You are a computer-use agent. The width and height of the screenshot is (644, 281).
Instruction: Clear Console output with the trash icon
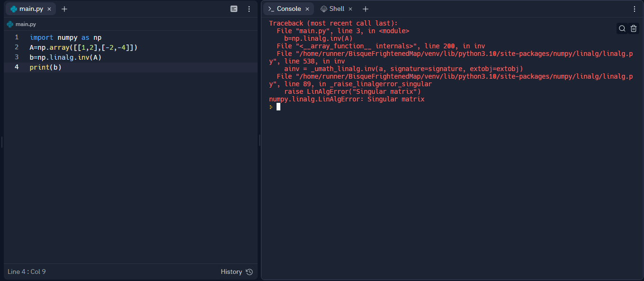[x=634, y=28]
